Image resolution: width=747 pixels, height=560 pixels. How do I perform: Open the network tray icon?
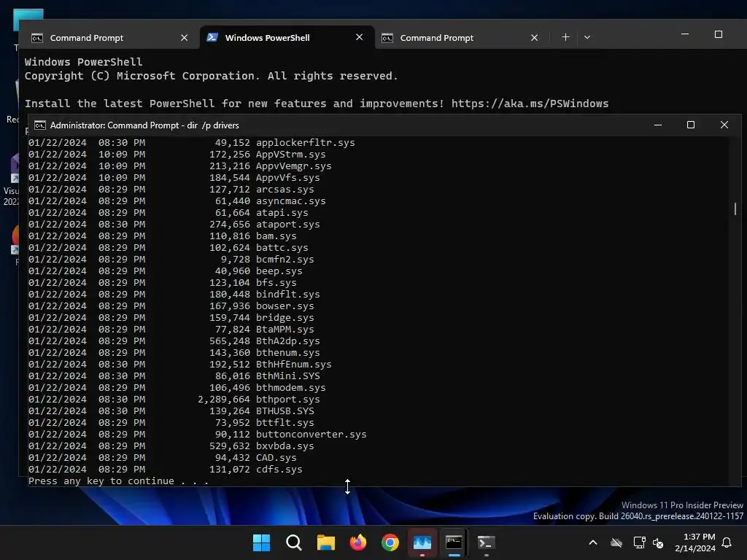pyautogui.click(x=639, y=542)
